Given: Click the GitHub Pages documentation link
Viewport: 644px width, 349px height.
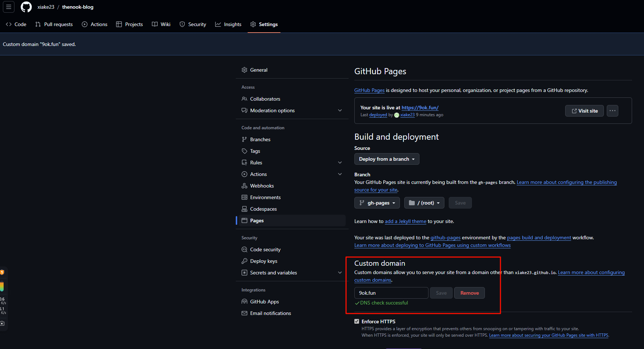Looking at the screenshot, I should (369, 90).
